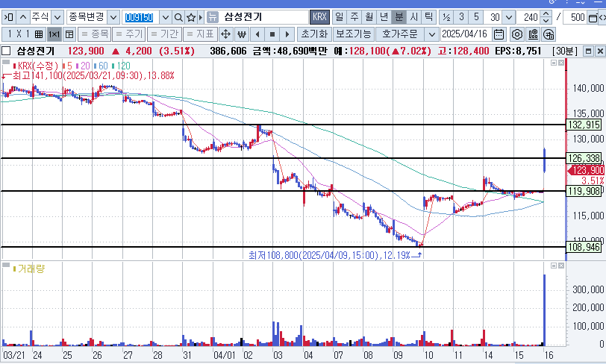Switch to tick (틱) period
Viewport: 606px width, 364px height.
pyautogui.click(x=428, y=17)
